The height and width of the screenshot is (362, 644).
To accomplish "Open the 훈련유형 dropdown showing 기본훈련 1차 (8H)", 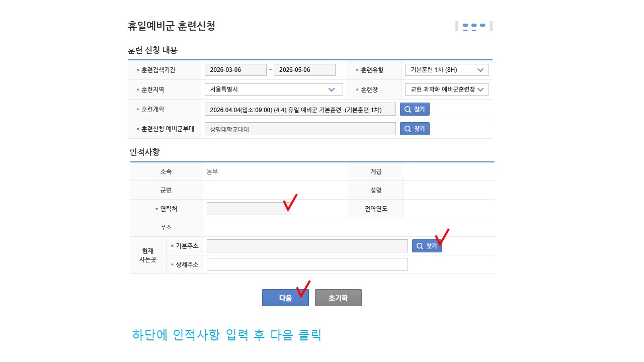I will click(x=446, y=70).
